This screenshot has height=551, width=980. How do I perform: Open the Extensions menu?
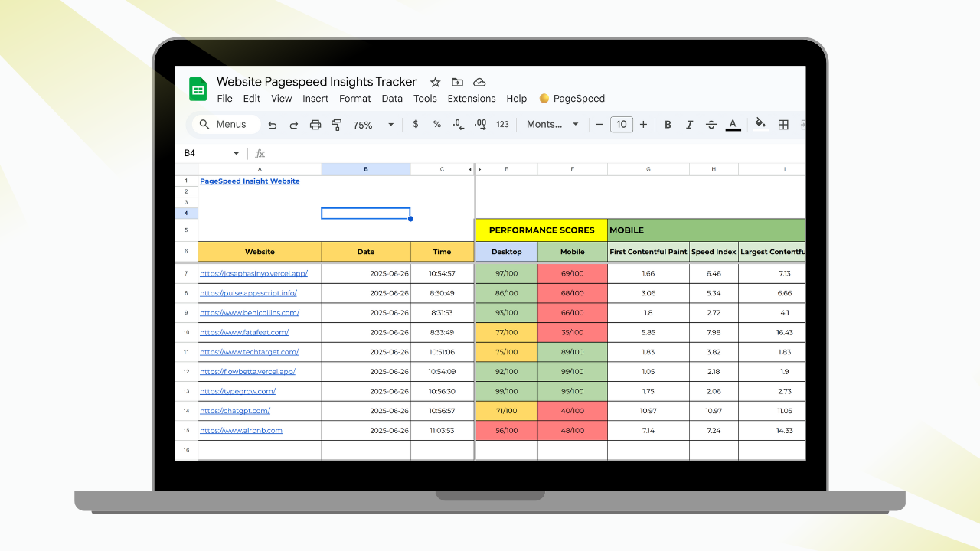(472, 99)
